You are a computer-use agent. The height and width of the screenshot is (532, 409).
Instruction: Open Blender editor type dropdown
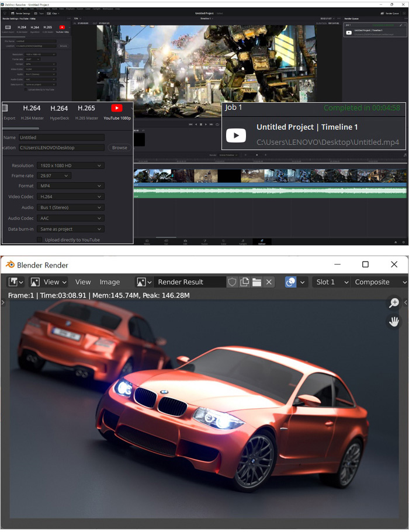click(16, 282)
